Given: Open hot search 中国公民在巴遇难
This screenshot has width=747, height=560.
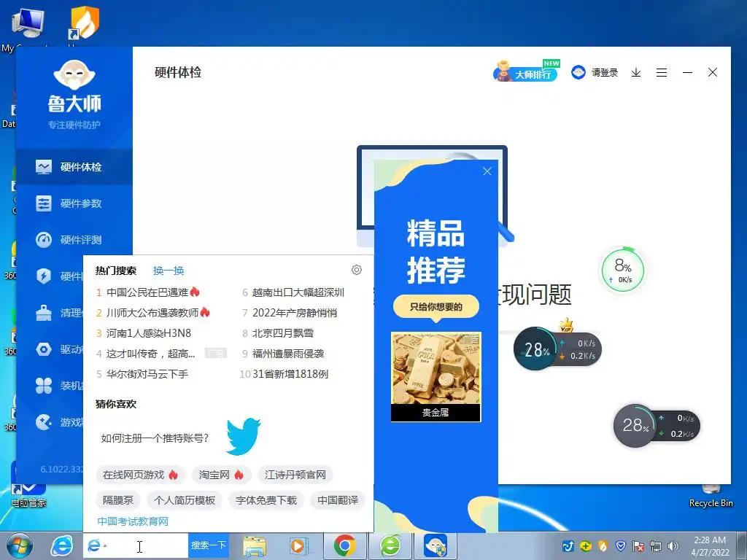Looking at the screenshot, I should click(147, 292).
